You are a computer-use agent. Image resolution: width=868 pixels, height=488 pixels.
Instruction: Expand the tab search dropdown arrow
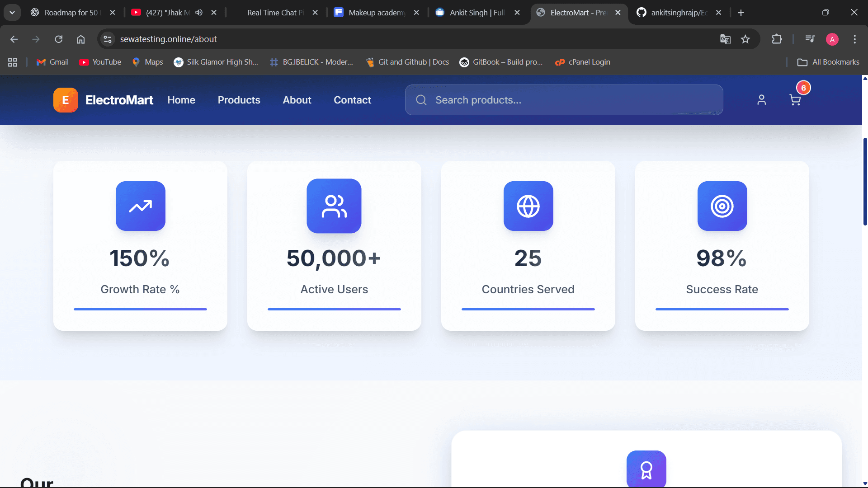12,13
